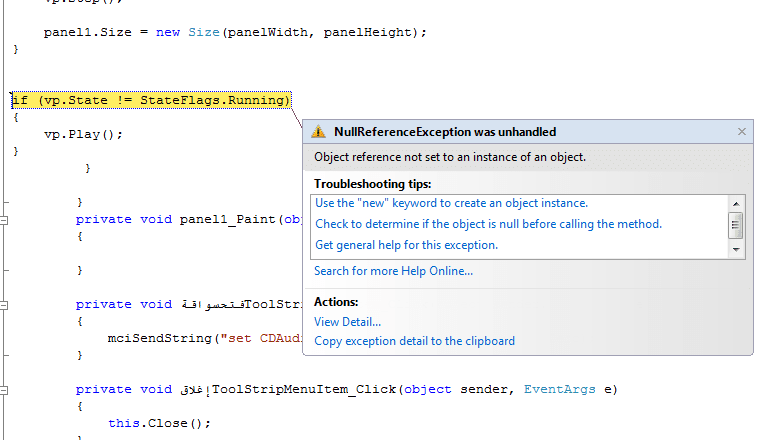Click the warning icon in the exception popup
This screenshot has height=440, width=763.
[318, 132]
